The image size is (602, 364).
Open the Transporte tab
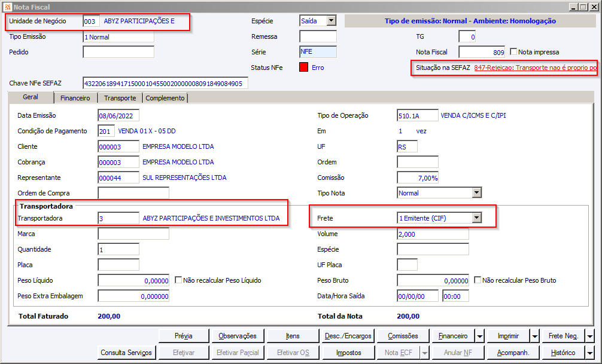click(x=120, y=98)
